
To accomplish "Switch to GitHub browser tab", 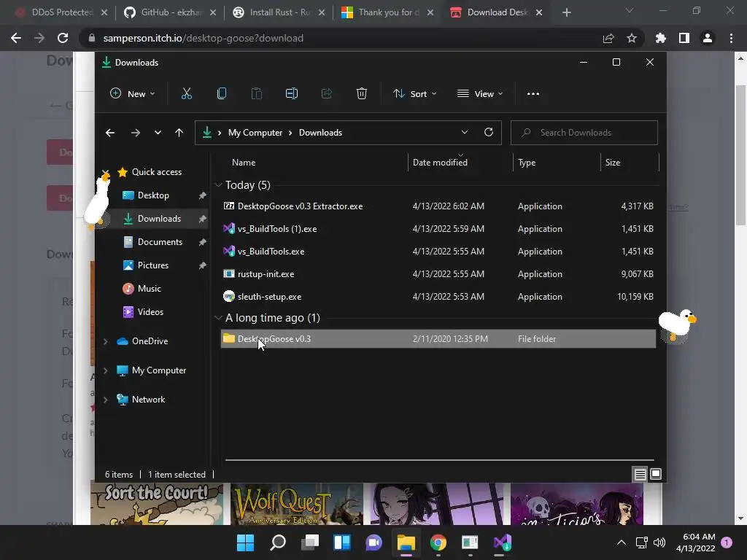I will 171,12.
